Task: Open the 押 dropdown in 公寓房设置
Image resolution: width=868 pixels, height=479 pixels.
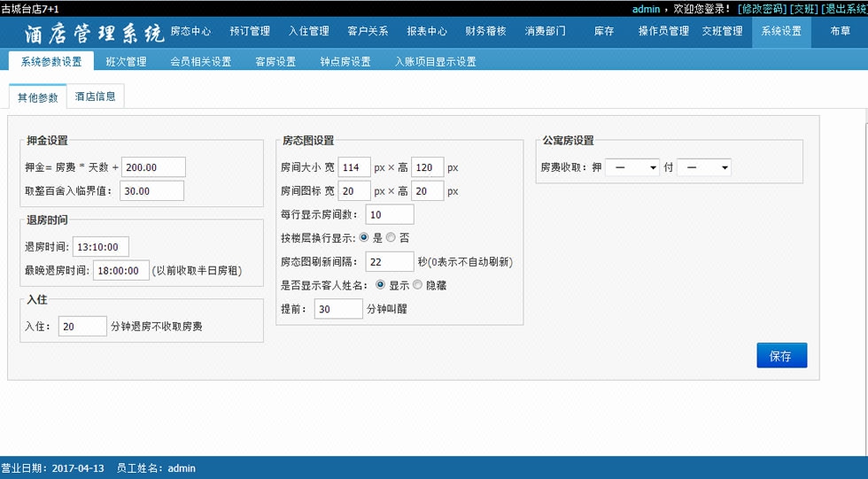Action: [x=632, y=167]
